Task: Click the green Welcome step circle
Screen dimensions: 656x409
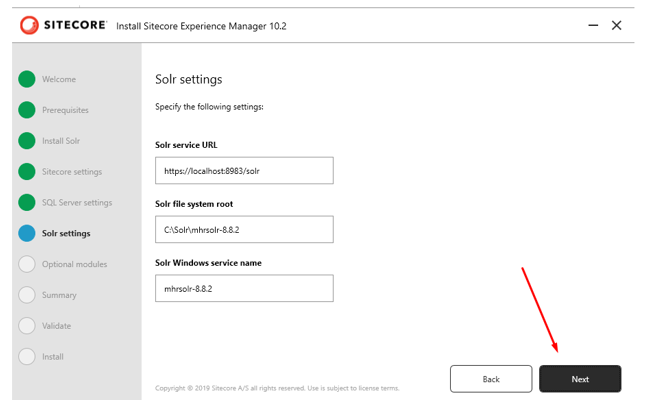Action: pos(27,79)
